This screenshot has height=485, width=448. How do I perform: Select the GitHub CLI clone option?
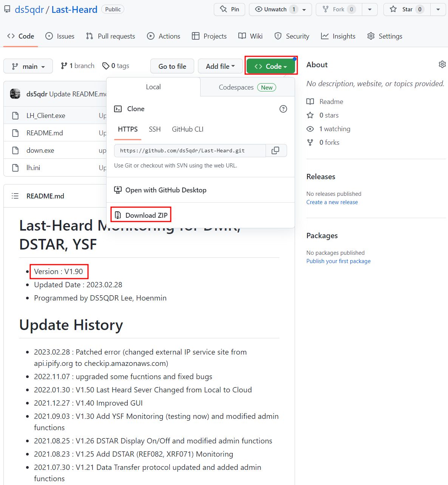tap(188, 129)
